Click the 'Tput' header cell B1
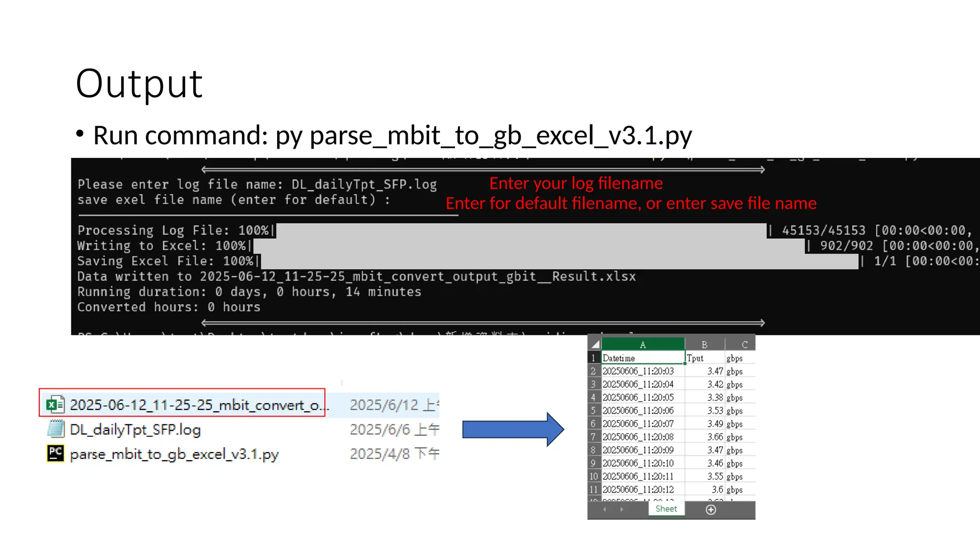The height and width of the screenshot is (551, 980). pos(705,358)
